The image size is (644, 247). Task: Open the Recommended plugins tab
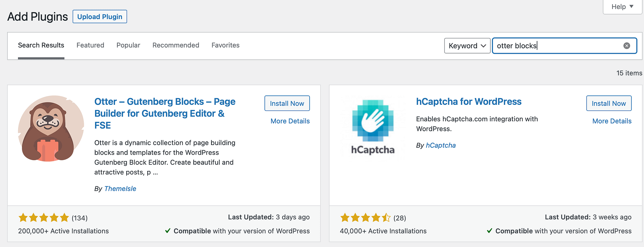click(x=176, y=45)
